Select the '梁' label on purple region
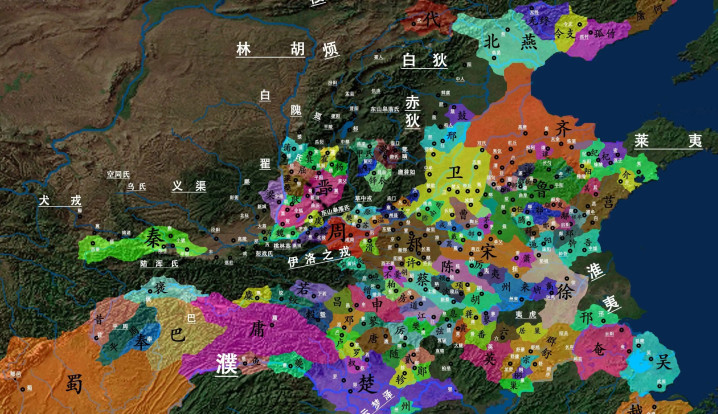 tap(270, 196)
